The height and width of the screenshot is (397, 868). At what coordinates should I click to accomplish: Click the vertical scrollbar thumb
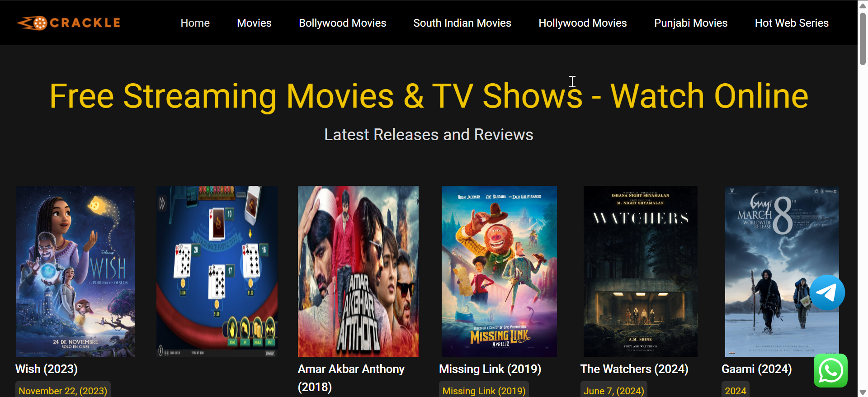[863, 39]
